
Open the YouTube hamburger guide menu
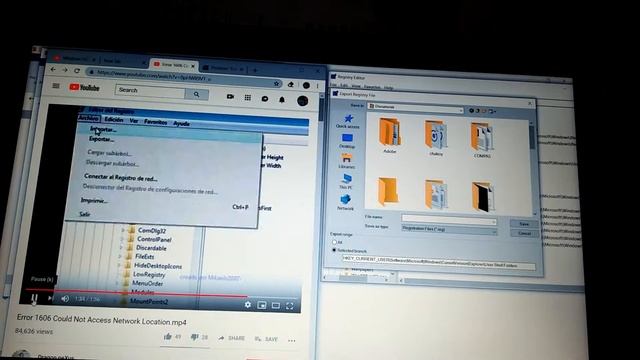[56, 86]
